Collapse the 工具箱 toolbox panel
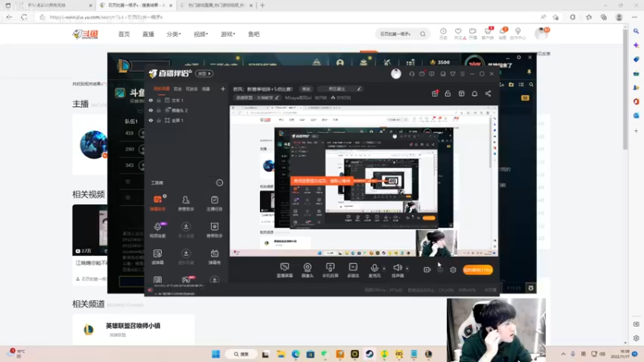 coord(220,183)
